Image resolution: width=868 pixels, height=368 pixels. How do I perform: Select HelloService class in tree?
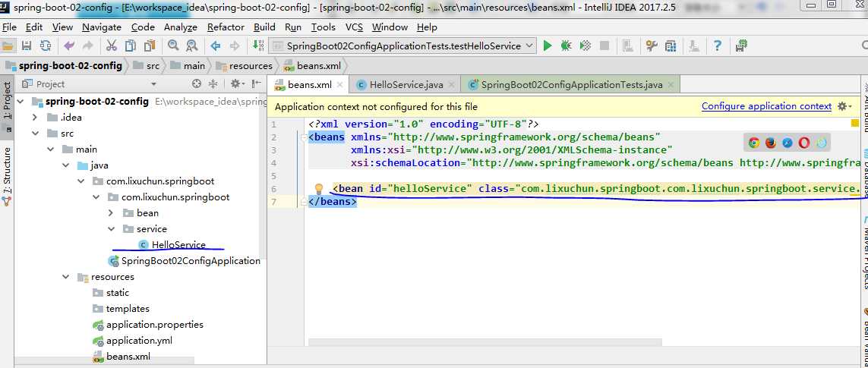[x=178, y=244]
